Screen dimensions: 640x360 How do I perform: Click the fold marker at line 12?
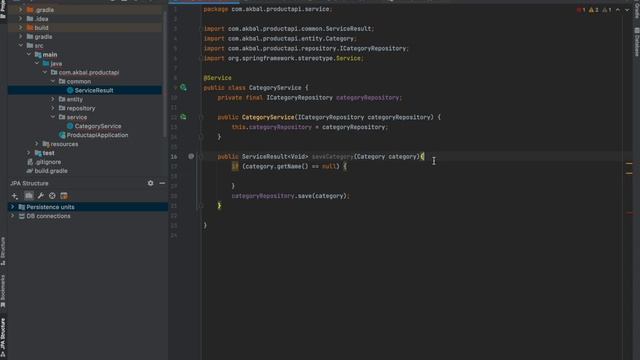200,117
